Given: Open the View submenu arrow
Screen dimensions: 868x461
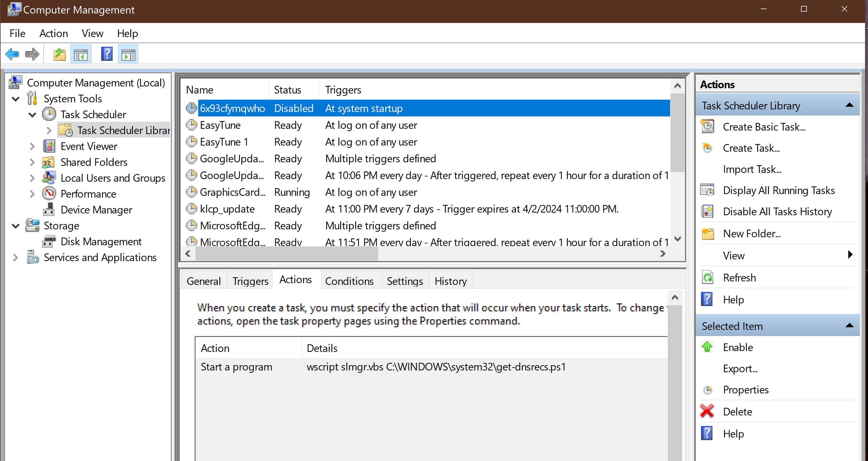Looking at the screenshot, I should [850, 255].
